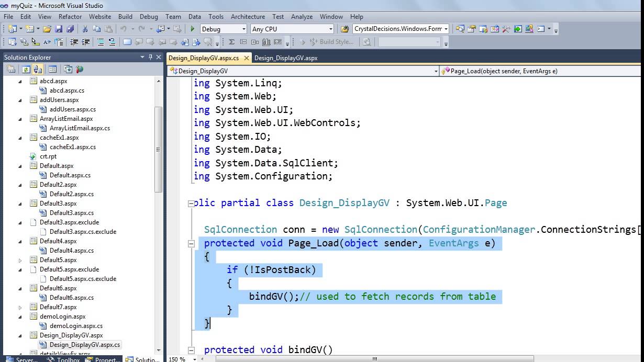Screen dimensions: 644x362
Task: Select cacheEx1.aspx.cs in the tree
Action: 73,147
